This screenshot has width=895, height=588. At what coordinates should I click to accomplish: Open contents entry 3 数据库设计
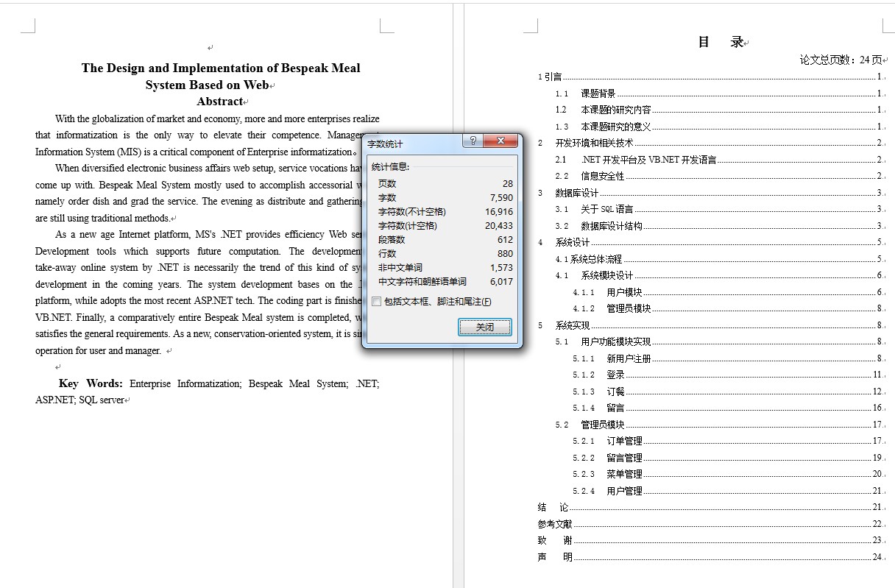(x=710, y=193)
